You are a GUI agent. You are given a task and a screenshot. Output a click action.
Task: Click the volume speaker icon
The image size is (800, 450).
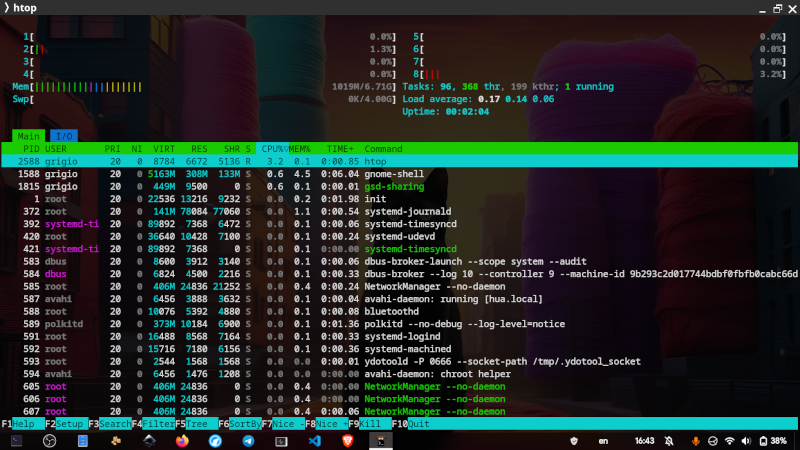coord(746,440)
